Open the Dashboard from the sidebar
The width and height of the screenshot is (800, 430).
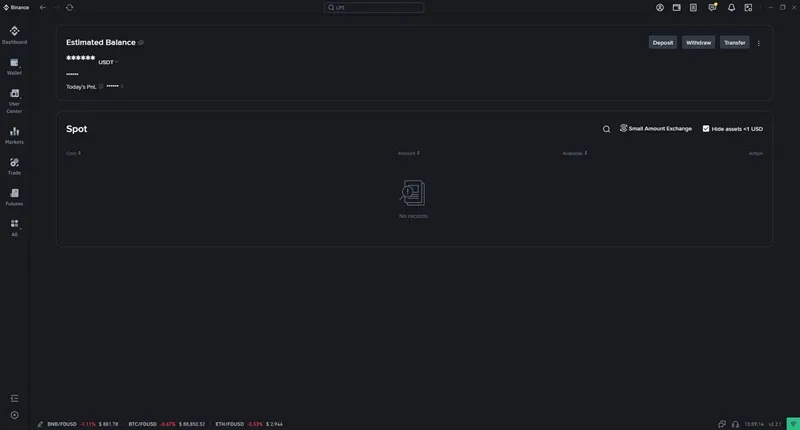pyautogui.click(x=14, y=35)
